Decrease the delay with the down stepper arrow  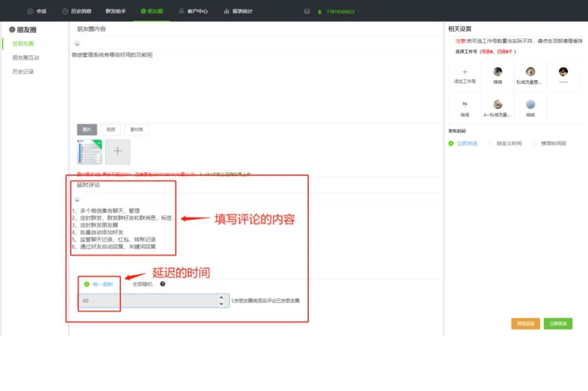[221, 303]
